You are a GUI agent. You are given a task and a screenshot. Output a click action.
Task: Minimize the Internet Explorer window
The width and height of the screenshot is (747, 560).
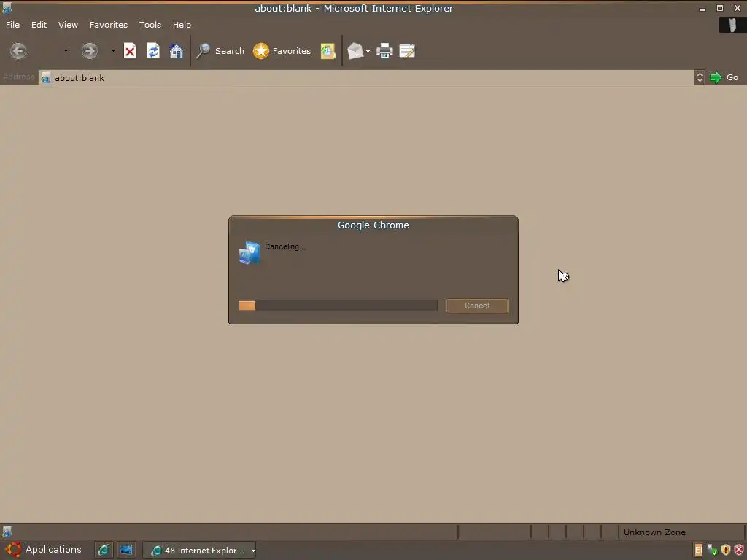pos(703,9)
